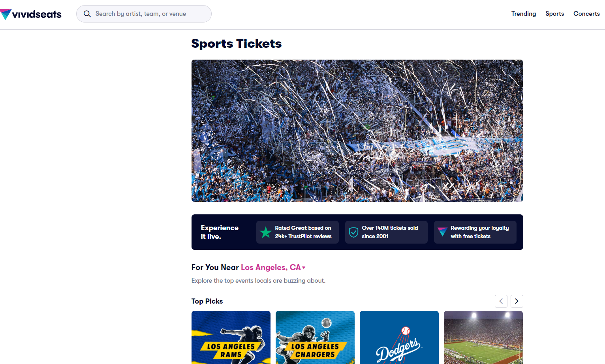This screenshot has width=605, height=364.
Task: Focus the artist, team, or venue search field
Action: 144,14
